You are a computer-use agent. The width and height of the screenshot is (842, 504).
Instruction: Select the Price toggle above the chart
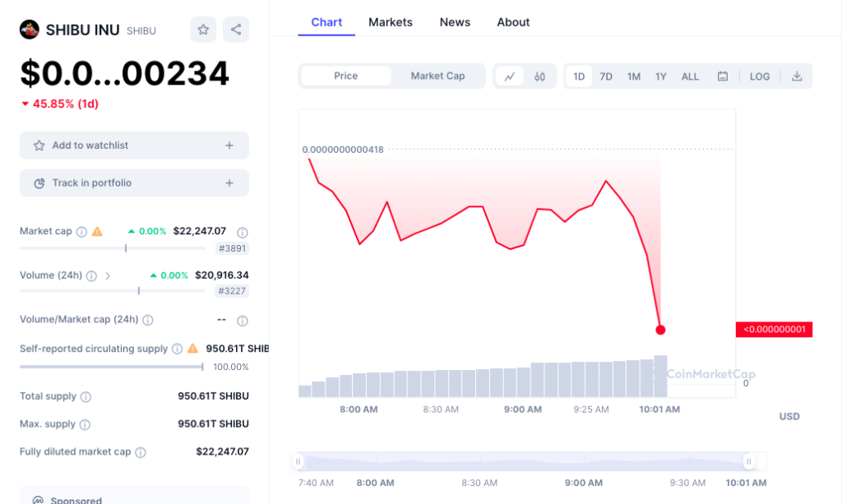345,76
